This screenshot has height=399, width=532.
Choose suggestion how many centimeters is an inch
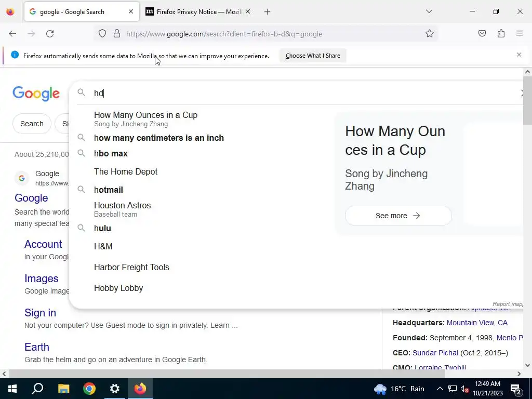pos(159,138)
